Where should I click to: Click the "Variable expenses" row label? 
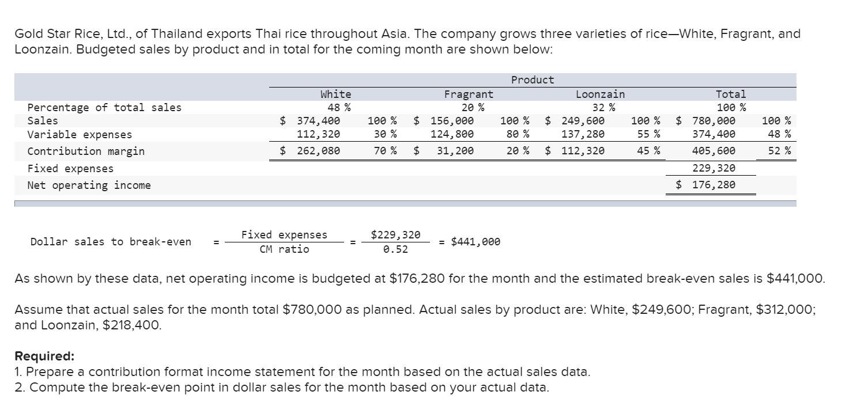click(x=80, y=135)
